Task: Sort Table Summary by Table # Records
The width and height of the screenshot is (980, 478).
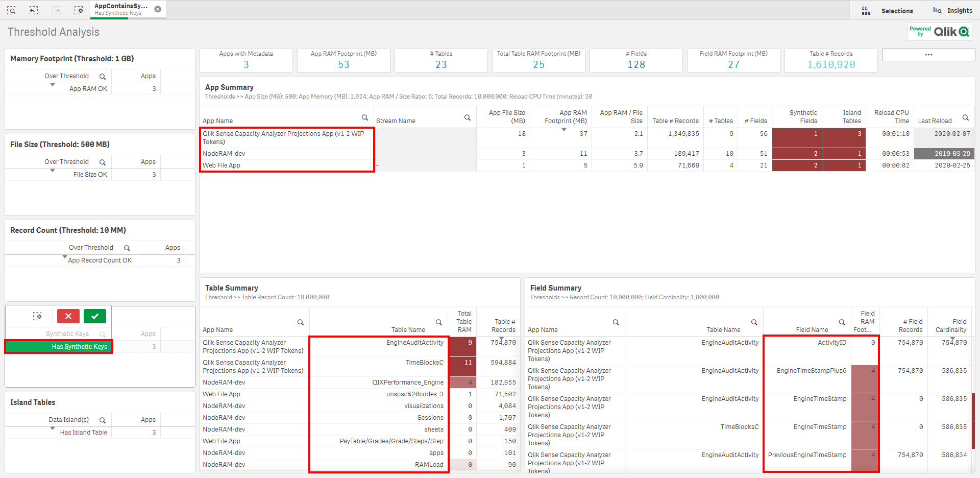Action: tap(503, 326)
